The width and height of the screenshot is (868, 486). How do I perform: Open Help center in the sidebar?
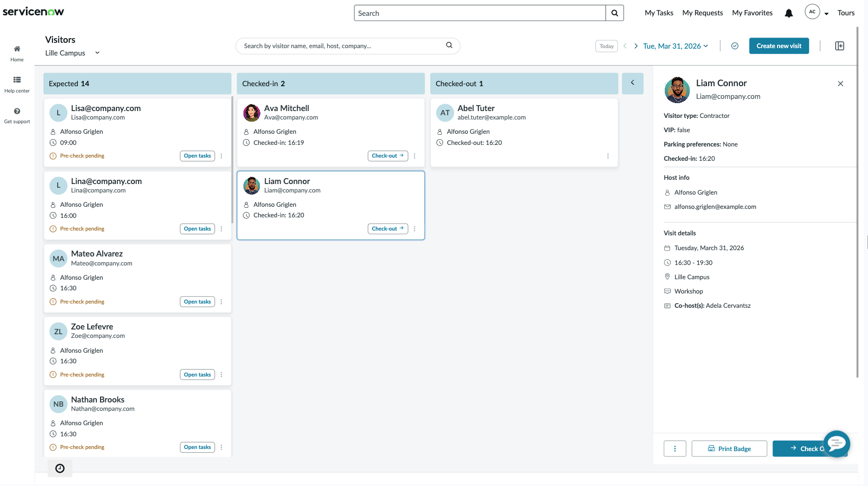17,84
